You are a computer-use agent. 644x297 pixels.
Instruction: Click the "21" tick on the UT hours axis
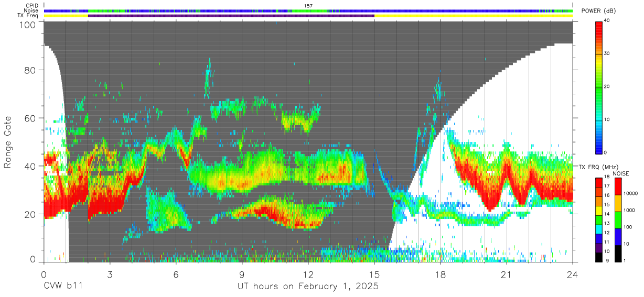(x=507, y=274)
